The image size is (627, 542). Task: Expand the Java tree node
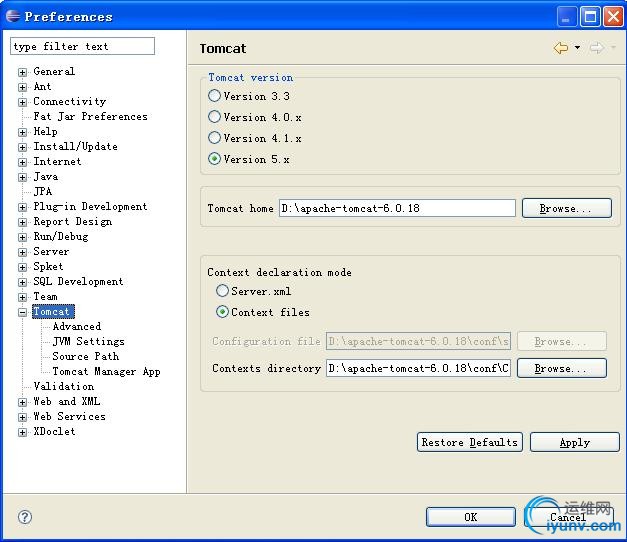point(22,177)
